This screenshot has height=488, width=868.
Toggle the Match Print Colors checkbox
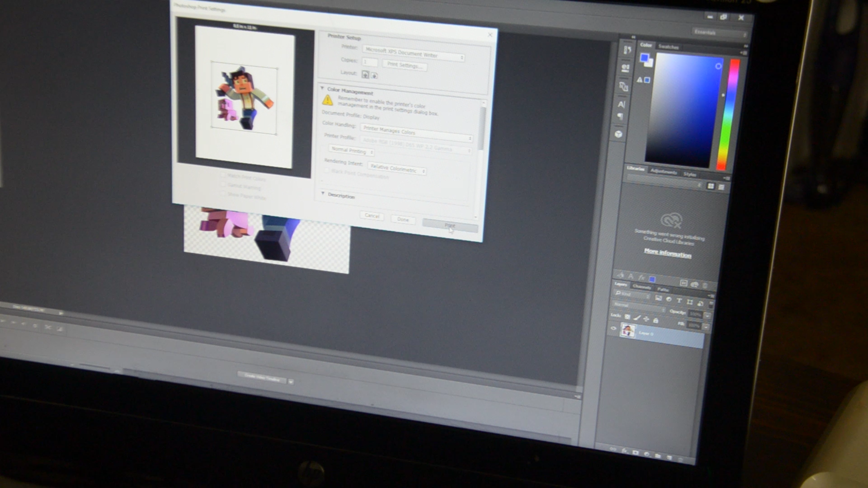click(x=223, y=175)
